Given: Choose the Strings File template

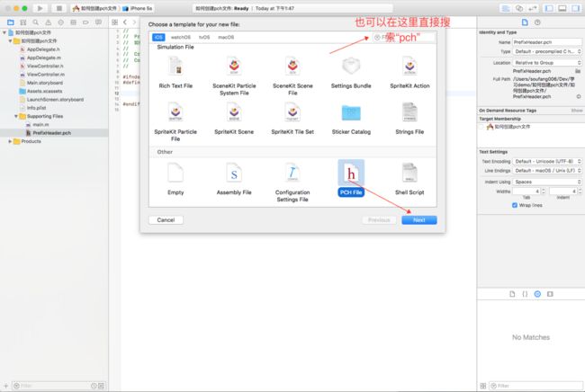Looking at the screenshot, I should coord(409,119).
